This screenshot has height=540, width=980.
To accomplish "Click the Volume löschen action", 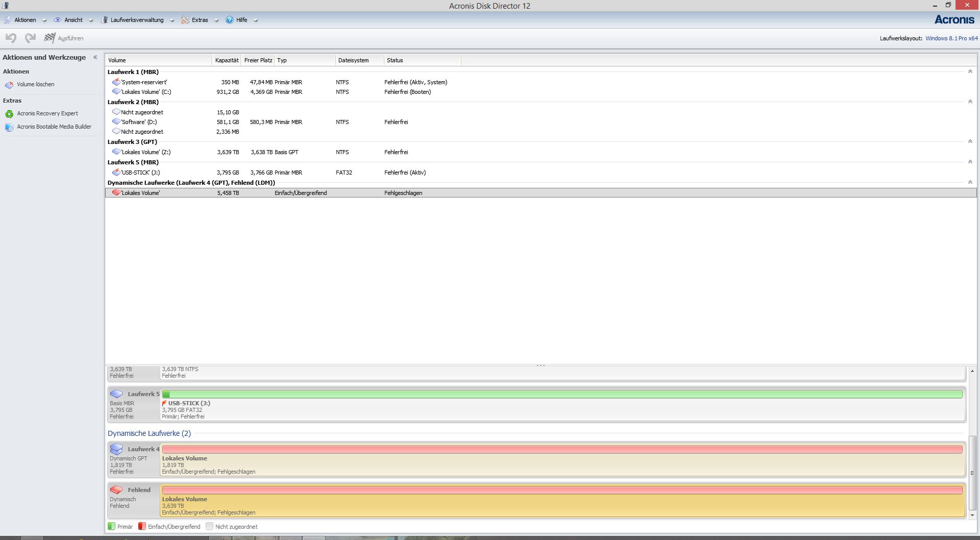I will 35,84.
